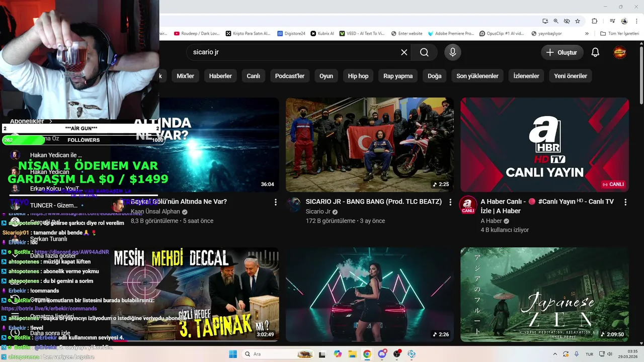Click the A Haber channel avatar
This screenshot has width=644, height=362.
(x=468, y=205)
